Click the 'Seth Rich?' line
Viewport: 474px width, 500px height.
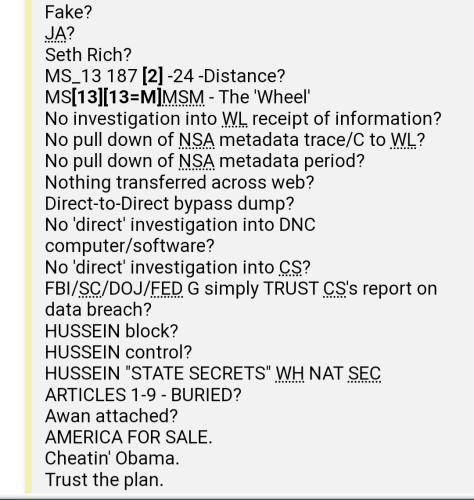[88, 55]
